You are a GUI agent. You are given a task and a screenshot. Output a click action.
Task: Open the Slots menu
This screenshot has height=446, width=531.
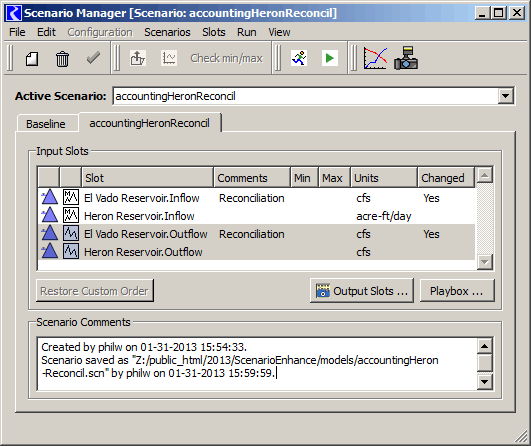click(214, 32)
